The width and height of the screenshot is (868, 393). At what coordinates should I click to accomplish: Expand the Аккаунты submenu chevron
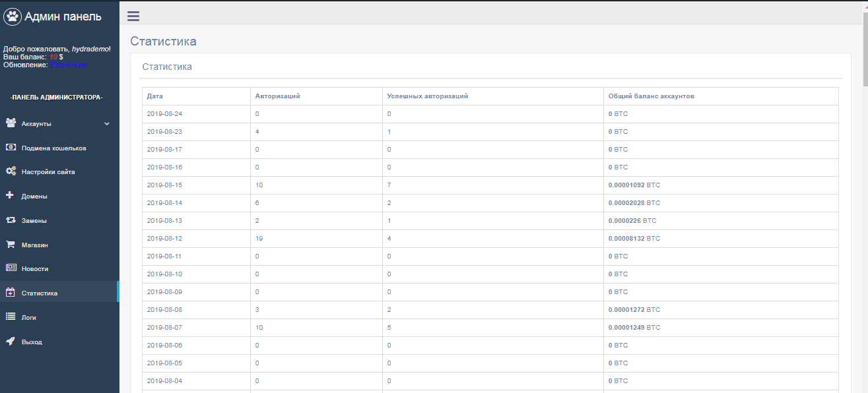pos(107,123)
